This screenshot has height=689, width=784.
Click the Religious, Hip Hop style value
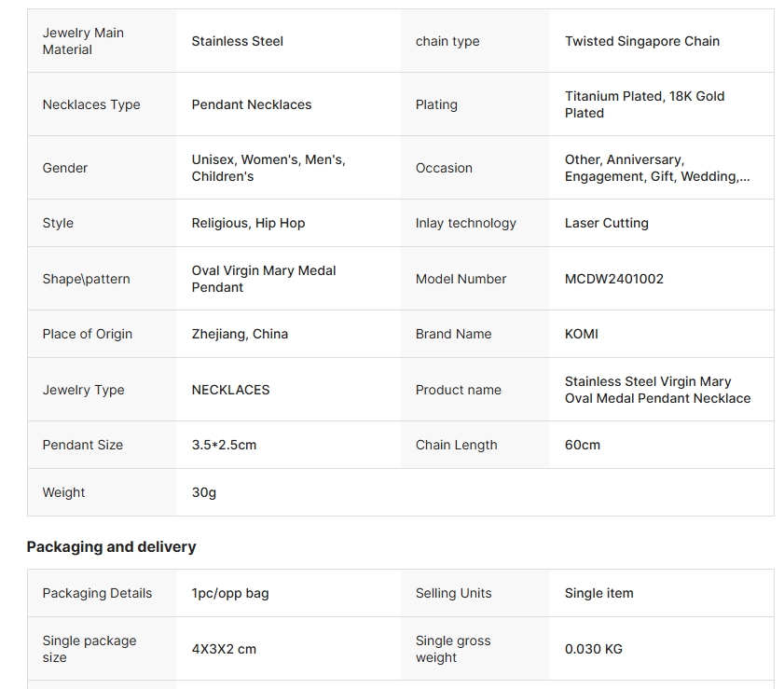[248, 223]
